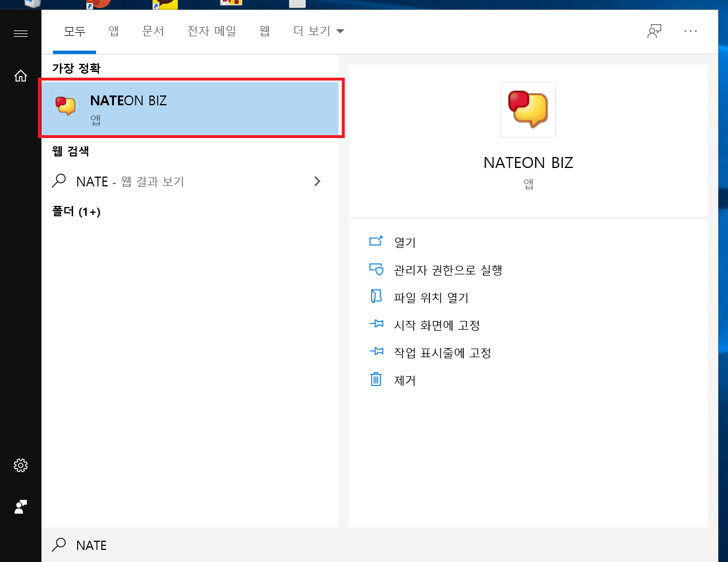
Task: Choose 열기 to open the app
Action: click(405, 242)
